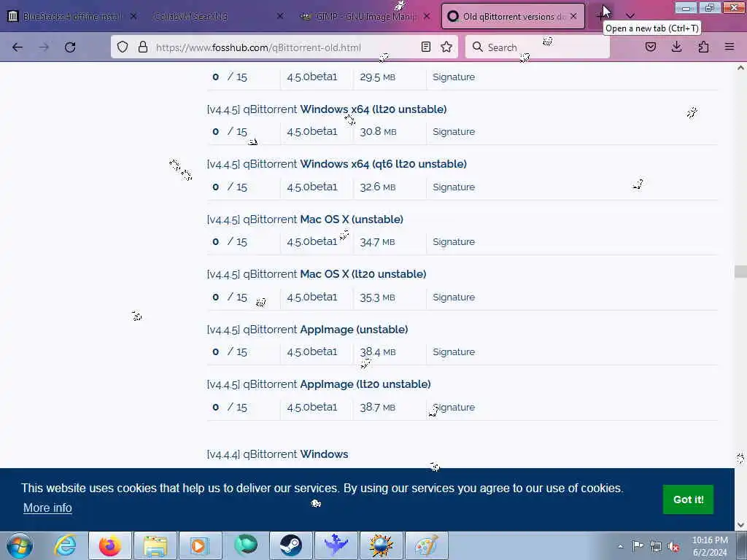Image resolution: width=747 pixels, height=560 pixels.
Task: Click the page scrollbar thumb
Action: click(740, 271)
